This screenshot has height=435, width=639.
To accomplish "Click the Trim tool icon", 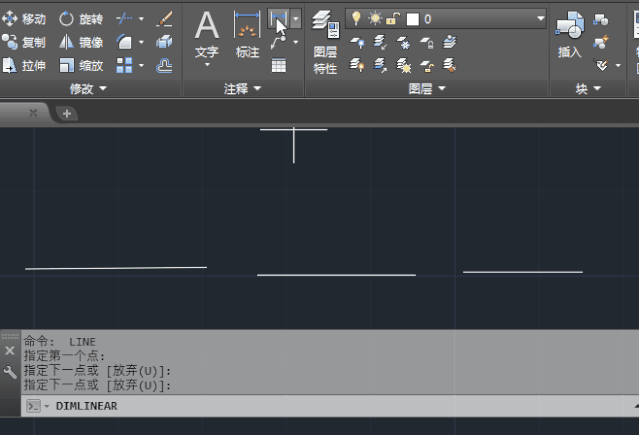I will pos(124,19).
